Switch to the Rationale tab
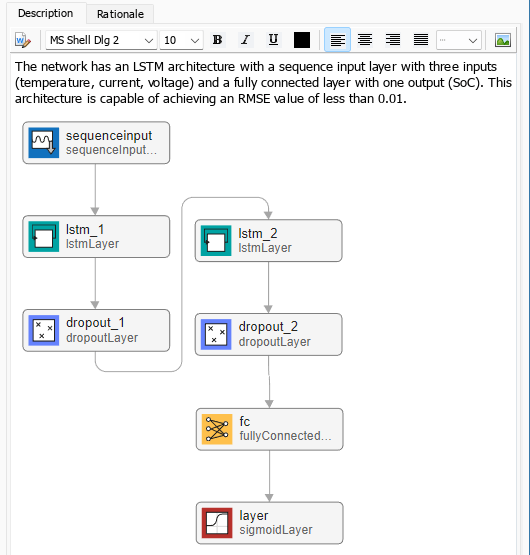 [x=120, y=14]
